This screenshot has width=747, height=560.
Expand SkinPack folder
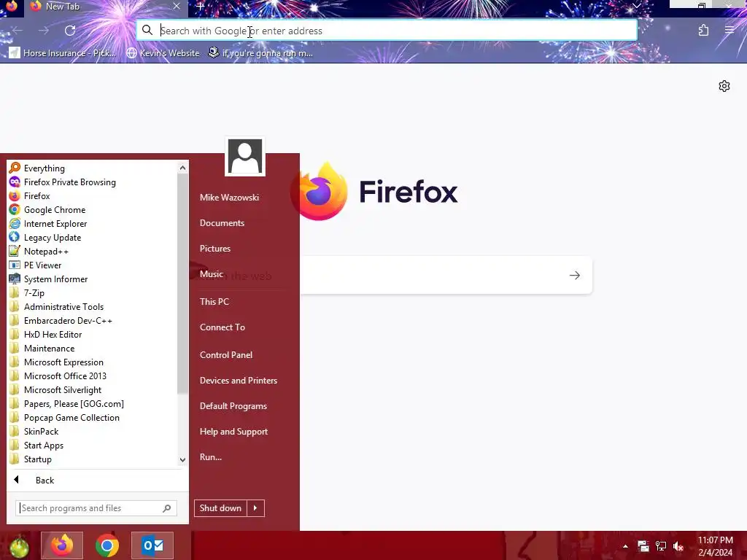pyautogui.click(x=41, y=431)
